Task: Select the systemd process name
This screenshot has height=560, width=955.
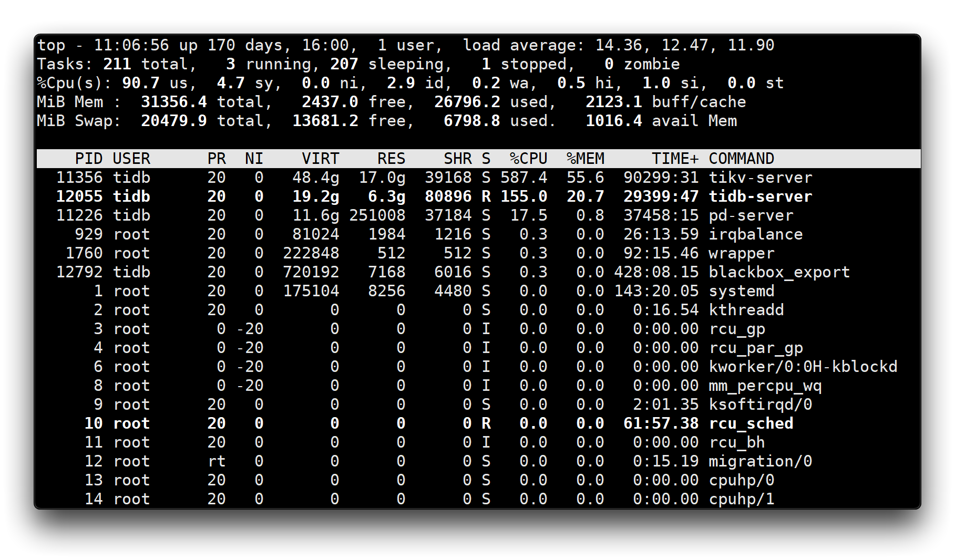Action: pyautogui.click(x=741, y=291)
